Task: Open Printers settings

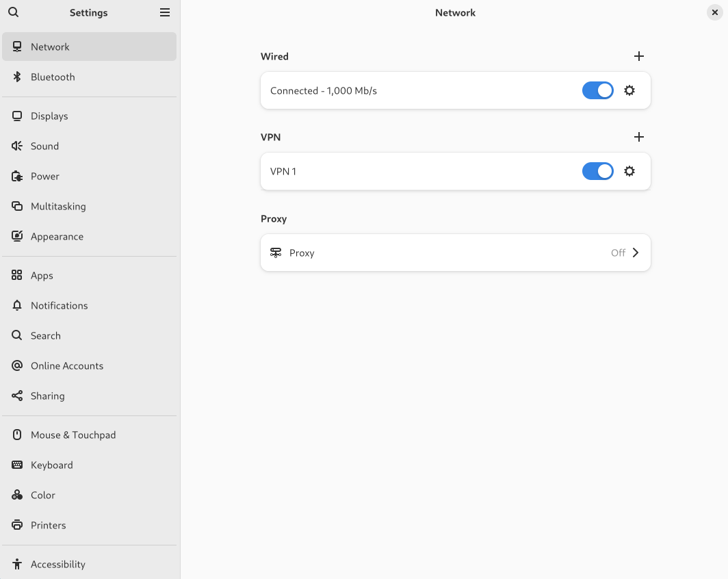Action: tap(89, 525)
